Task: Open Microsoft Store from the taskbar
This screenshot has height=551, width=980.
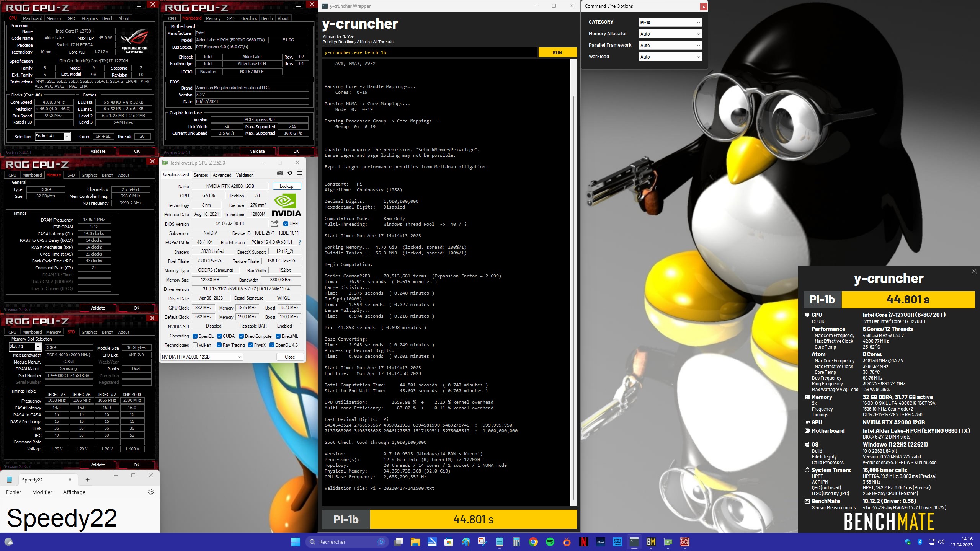Action: pyautogui.click(x=449, y=542)
